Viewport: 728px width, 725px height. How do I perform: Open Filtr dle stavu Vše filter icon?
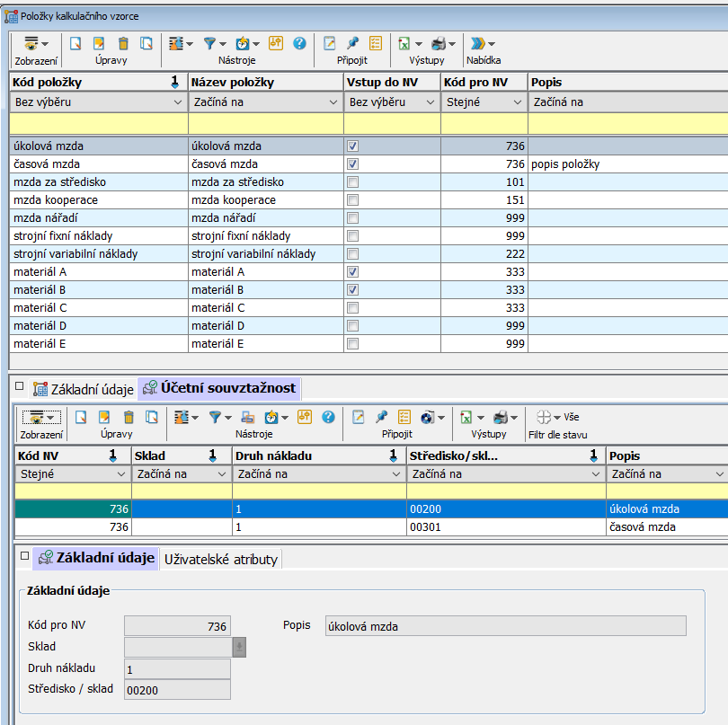544,417
